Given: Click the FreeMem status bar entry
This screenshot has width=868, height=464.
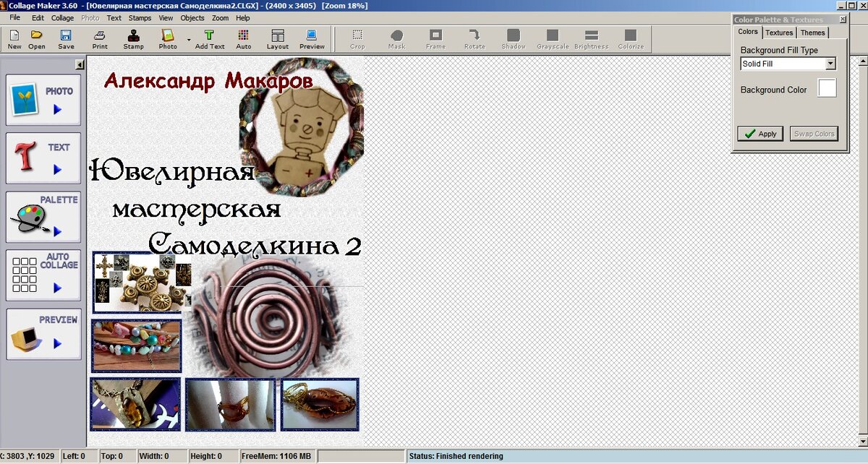Looking at the screenshot, I should pos(276,456).
